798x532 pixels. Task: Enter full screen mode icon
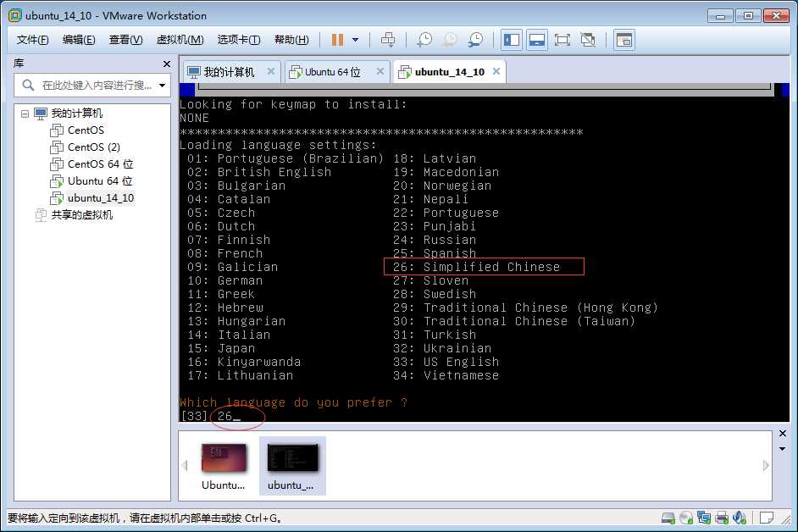[562, 40]
